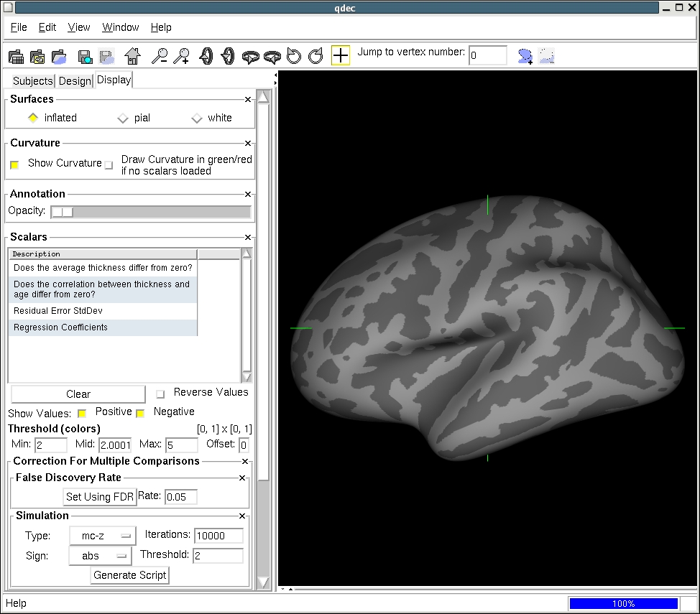The height and width of the screenshot is (614, 700).
Task: Click the save screenshot disk icon
Action: coord(85,57)
